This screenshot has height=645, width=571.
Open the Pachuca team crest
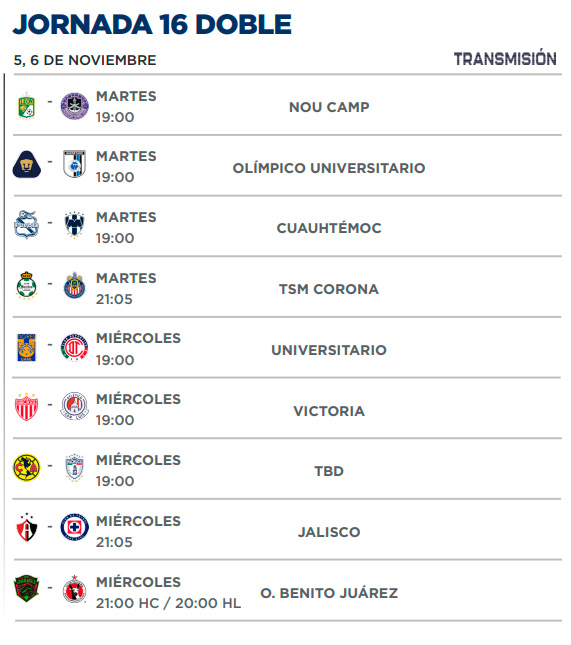tap(74, 468)
